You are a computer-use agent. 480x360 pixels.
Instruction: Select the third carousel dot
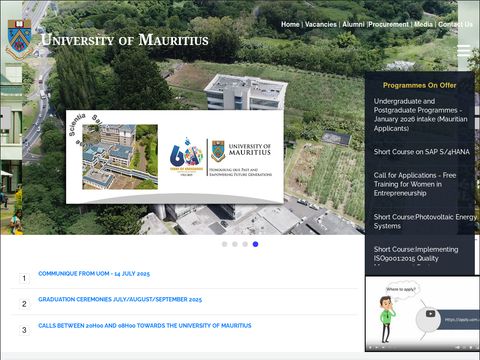245,244
